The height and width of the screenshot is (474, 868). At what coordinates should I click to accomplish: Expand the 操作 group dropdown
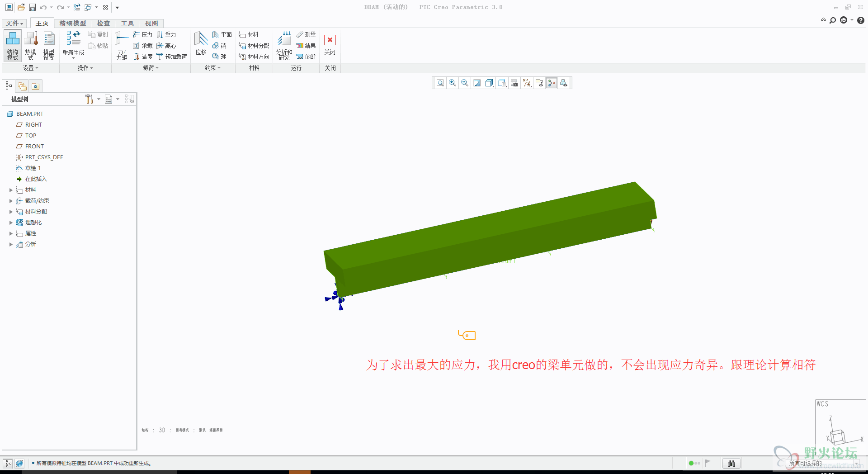point(85,68)
